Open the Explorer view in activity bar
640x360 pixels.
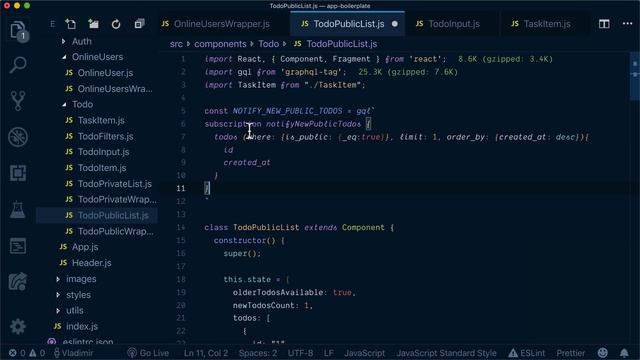[x=18, y=30]
